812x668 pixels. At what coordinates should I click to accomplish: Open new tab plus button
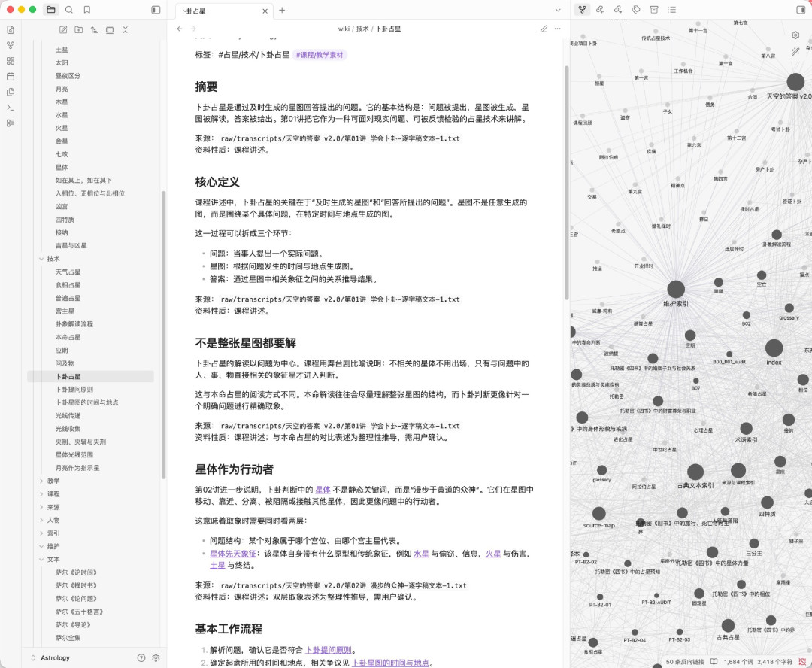coord(282,10)
